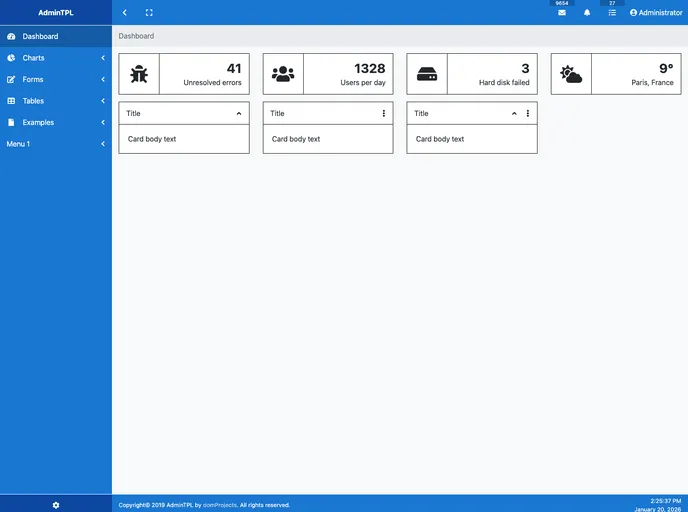Screen dimensions: 688x512
Task: Expand the Charts sidebar menu
Action: (56, 58)
